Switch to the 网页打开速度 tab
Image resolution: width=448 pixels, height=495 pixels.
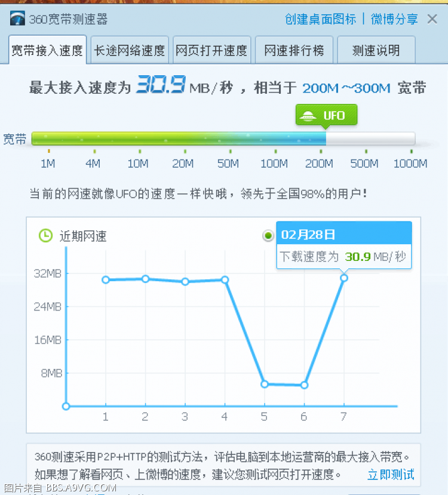[211, 50]
